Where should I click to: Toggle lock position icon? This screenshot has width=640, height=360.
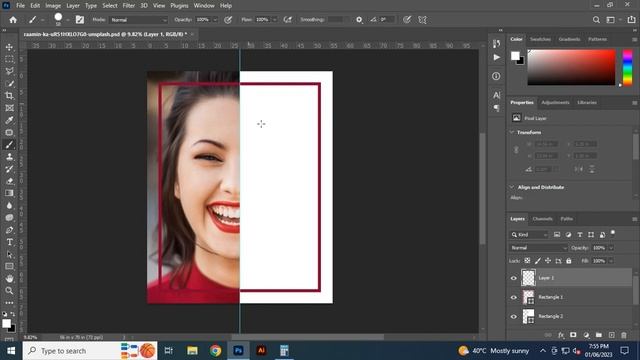pos(548,261)
